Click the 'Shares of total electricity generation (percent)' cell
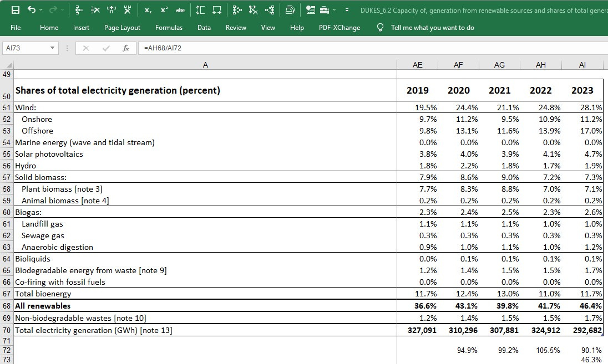 coord(205,91)
